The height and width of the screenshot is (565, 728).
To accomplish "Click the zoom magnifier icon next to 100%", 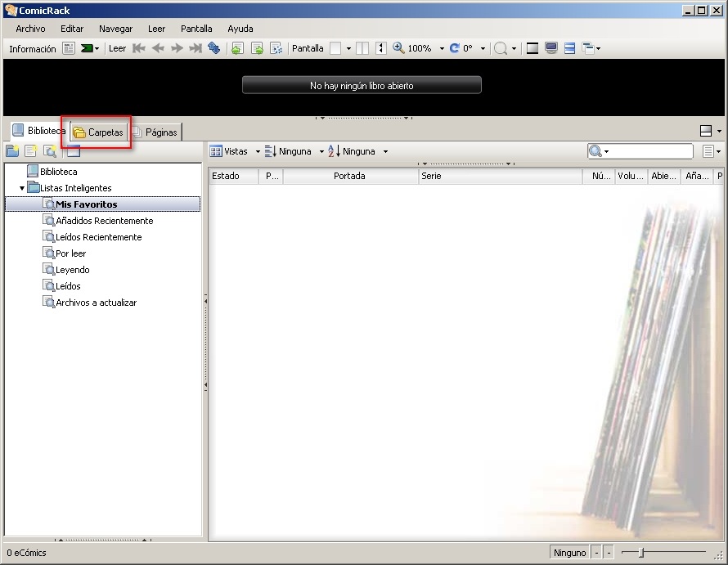I will [398, 47].
